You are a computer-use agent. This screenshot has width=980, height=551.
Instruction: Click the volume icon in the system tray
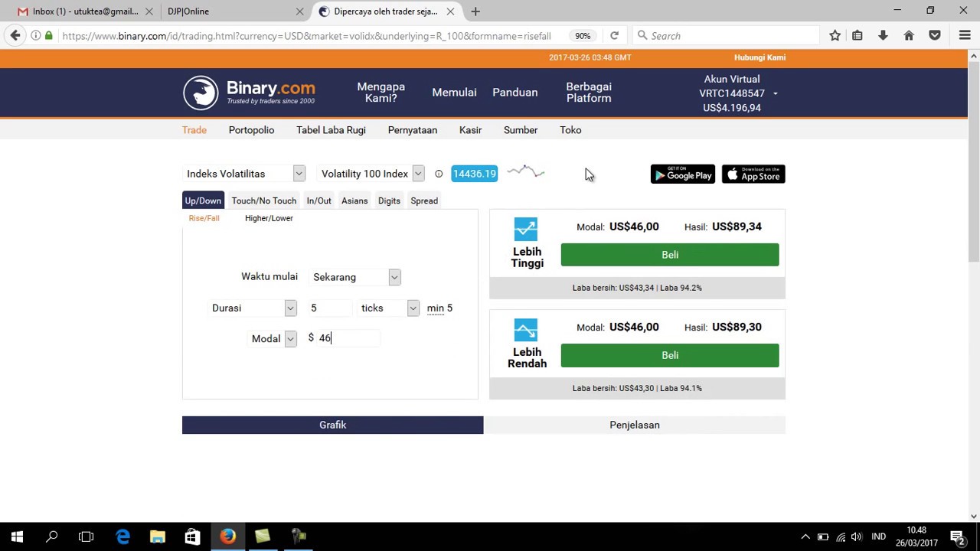(857, 536)
